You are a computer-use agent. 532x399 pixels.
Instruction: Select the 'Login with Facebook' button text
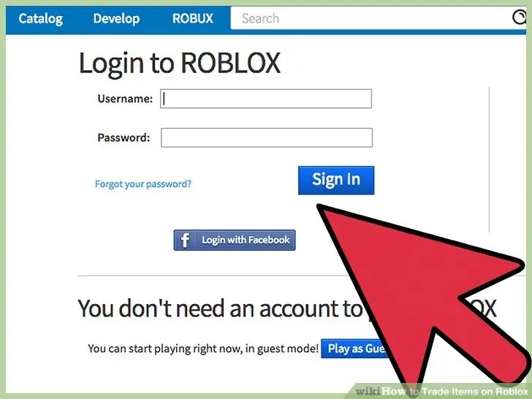click(x=246, y=240)
